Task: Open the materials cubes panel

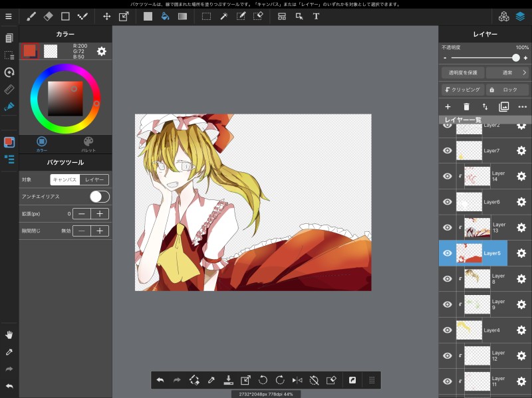Action: click(504, 16)
